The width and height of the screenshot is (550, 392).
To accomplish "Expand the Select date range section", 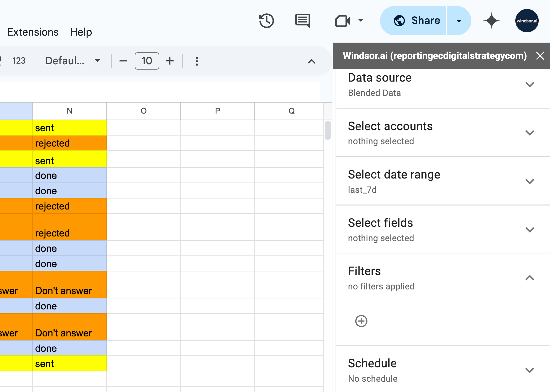I will coord(529,181).
